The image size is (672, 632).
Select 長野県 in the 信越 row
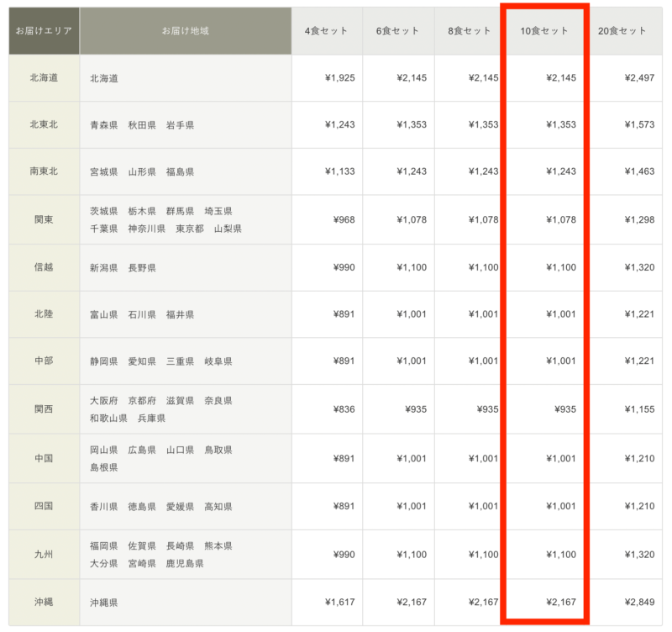tap(142, 268)
